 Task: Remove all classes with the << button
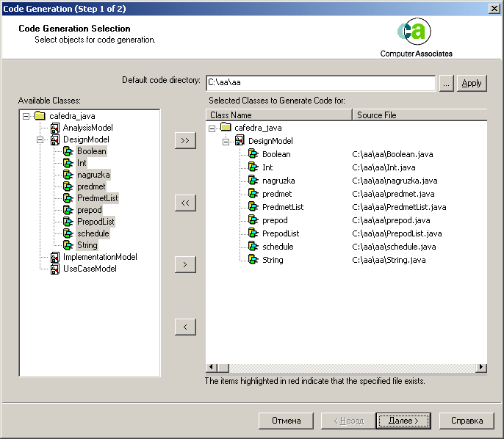[x=185, y=203]
